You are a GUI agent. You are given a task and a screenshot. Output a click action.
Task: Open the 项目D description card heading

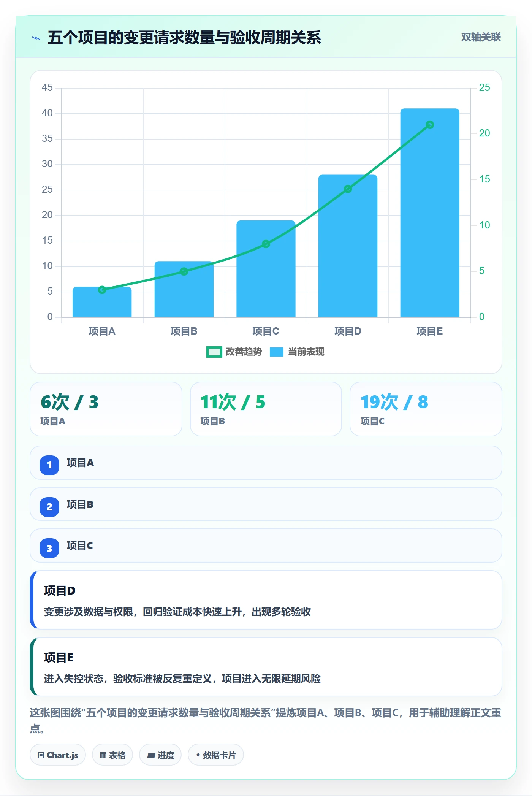(x=60, y=591)
